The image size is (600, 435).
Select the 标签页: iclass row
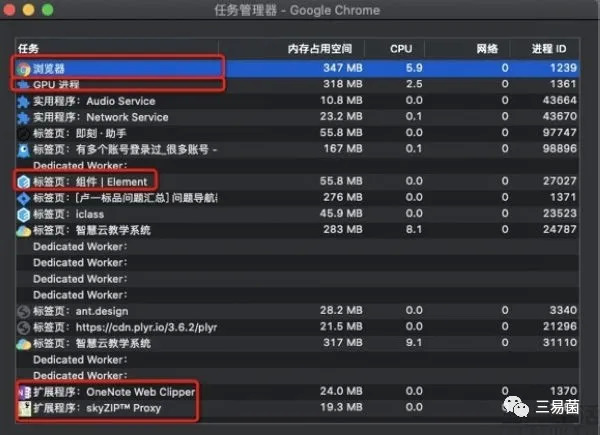coord(297,214)
